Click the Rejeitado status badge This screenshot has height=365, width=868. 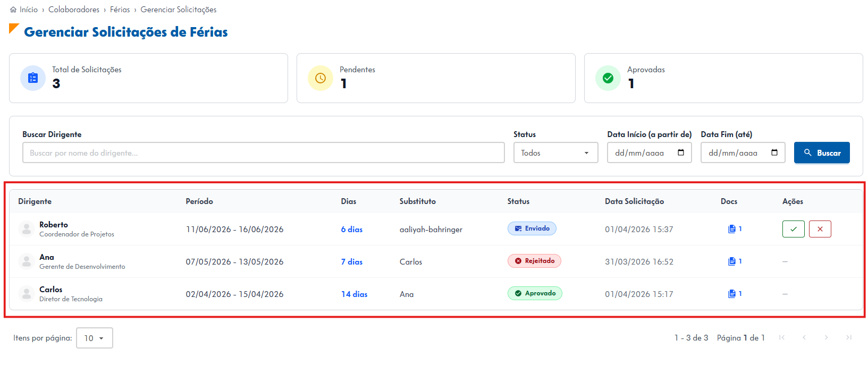tap(534, 261)
